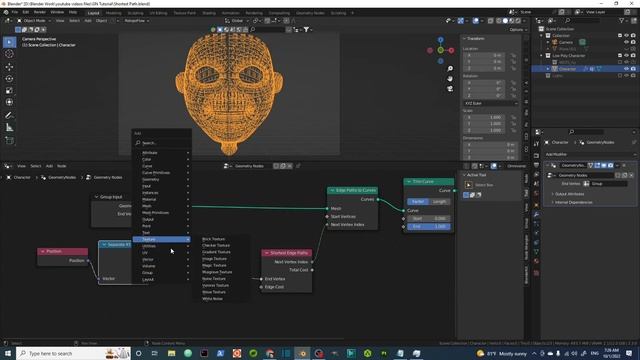Select the Move tool
Viewport: 640px width, 360px height.
click(9, 67)
